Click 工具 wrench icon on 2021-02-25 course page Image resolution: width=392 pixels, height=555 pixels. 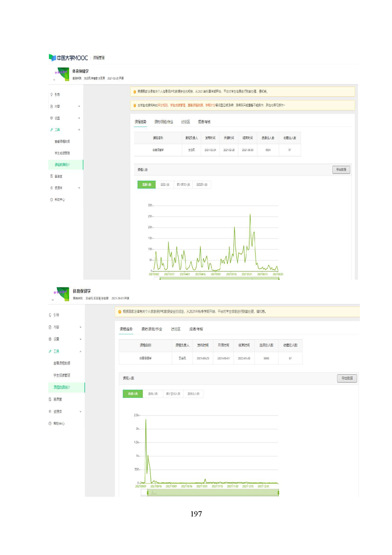pos(51,130)
